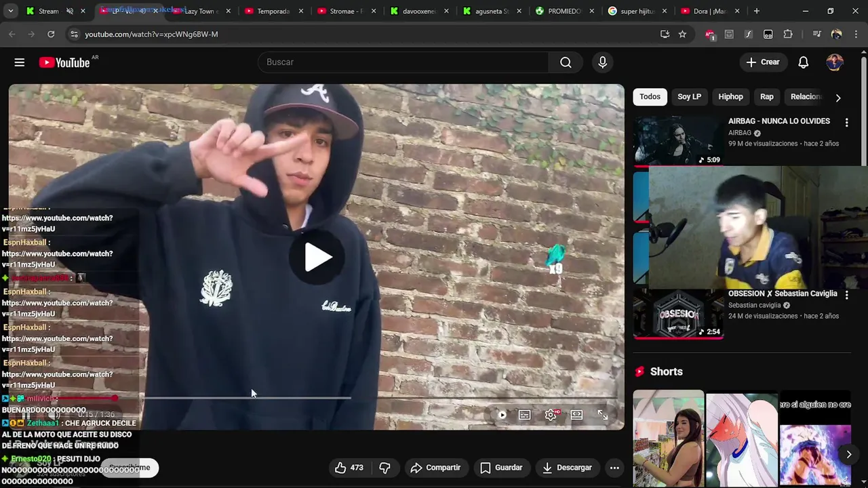Open YouTube notifications bell
The width and height of the screenshot is (868, 488).
pyautogui.click(x=803, y=62)
